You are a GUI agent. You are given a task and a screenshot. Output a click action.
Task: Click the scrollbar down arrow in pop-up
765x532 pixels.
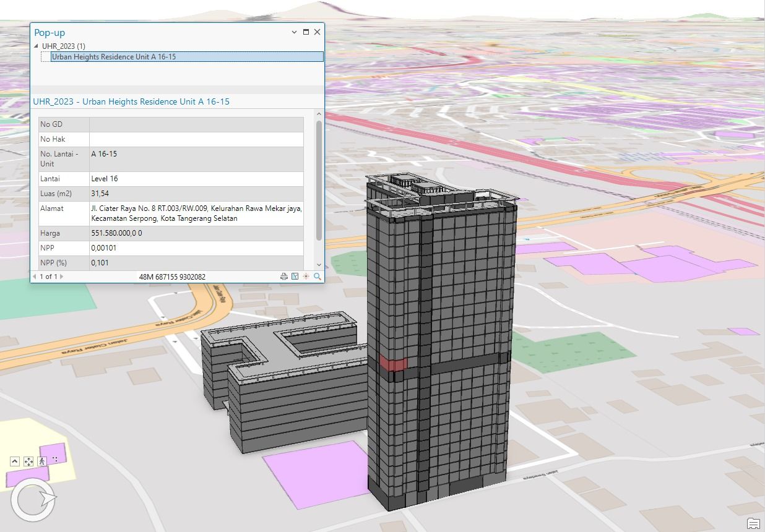pos(319,265)
